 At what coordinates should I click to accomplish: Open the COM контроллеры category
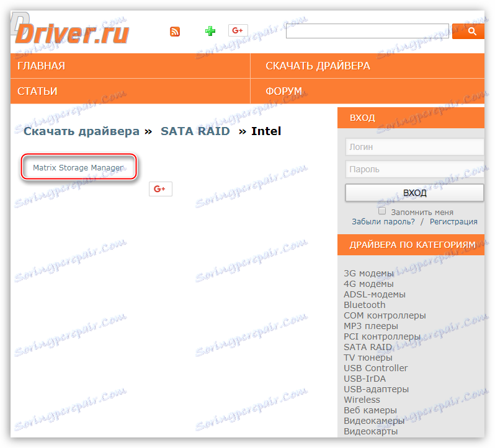pos(385,315)
